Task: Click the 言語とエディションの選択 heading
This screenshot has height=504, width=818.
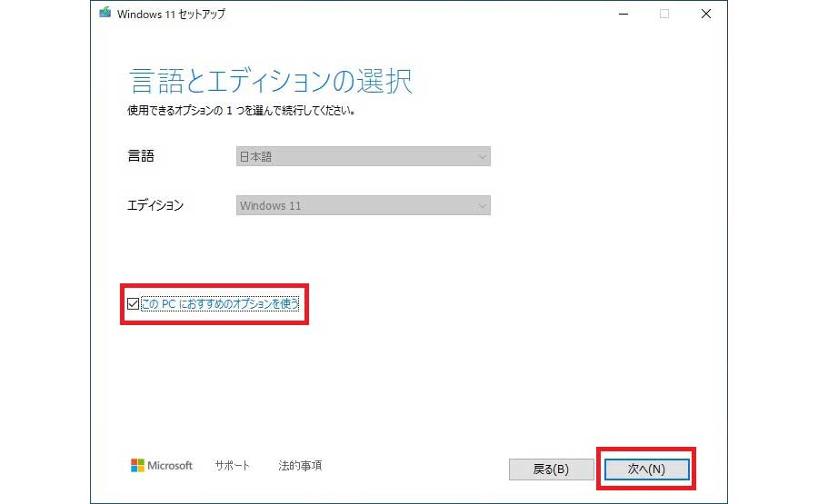Action: pos(270,81)
